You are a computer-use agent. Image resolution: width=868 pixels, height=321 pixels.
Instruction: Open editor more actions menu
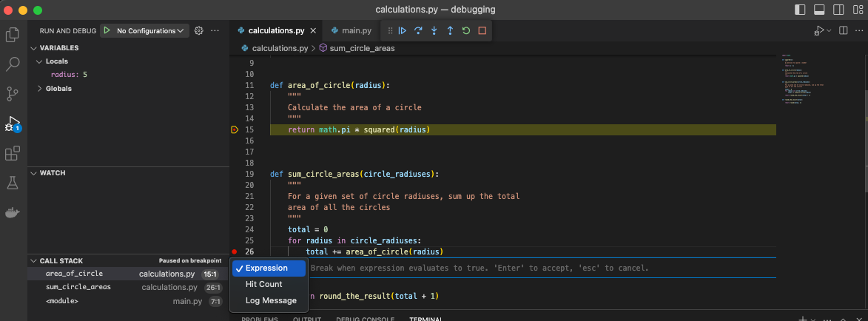click(858, 30)
